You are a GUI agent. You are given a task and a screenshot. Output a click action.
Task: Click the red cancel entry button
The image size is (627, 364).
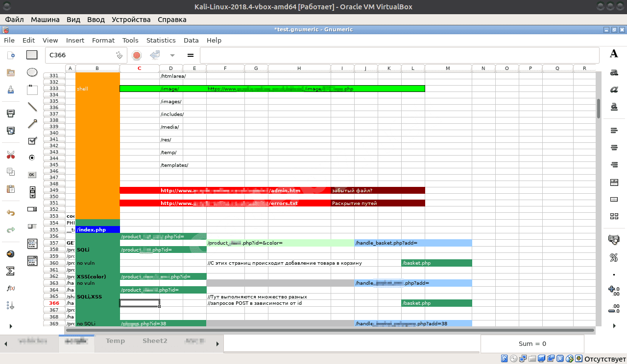click(137, 55)
